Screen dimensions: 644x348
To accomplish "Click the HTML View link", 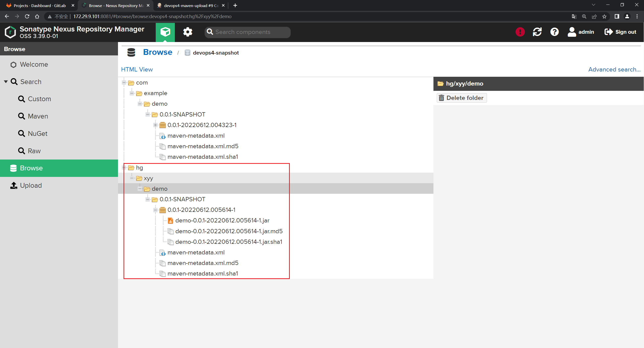I will 137,69.
